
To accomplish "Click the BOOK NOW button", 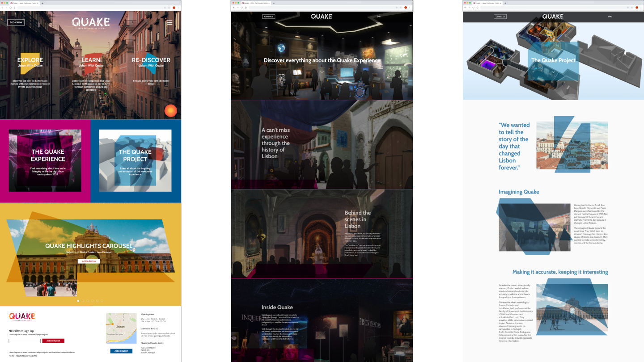I will click(16, 22).
